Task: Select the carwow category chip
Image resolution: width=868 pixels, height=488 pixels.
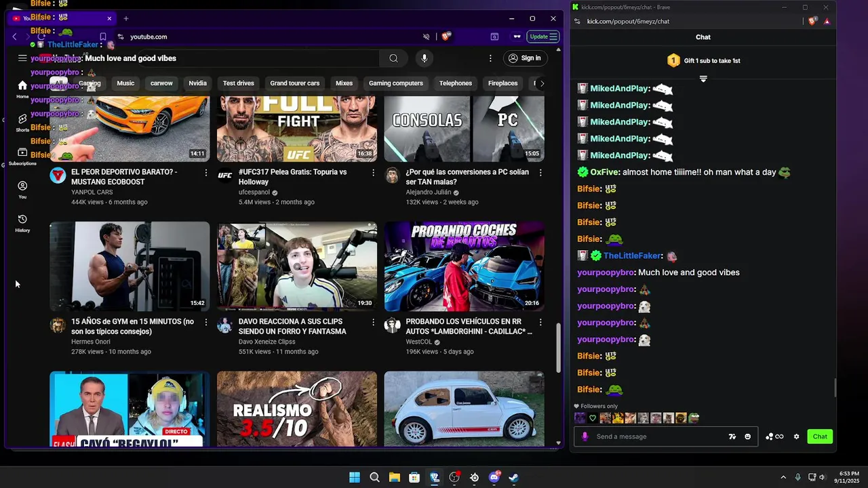Action: (x=161, y=83)
